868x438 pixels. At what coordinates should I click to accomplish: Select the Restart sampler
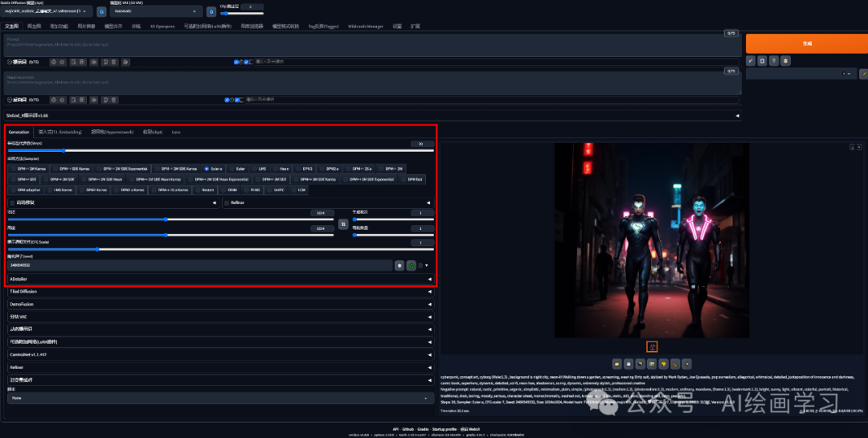(x=205, y=190)
